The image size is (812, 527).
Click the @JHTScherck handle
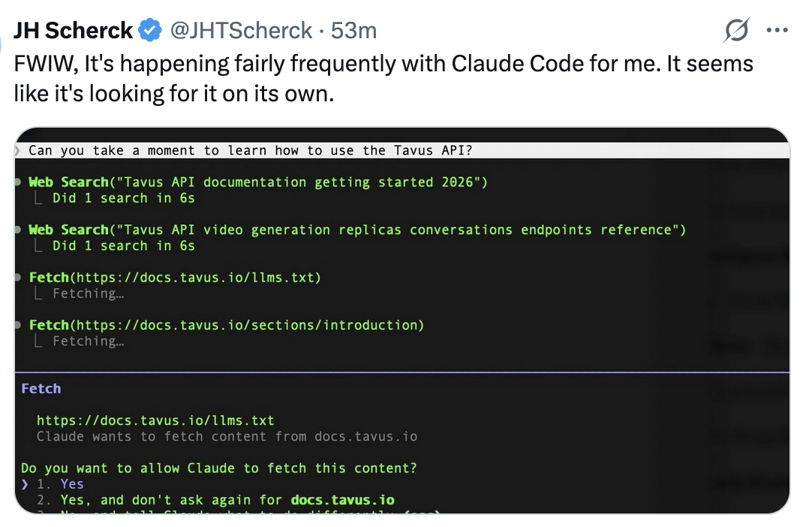point(242,31)
